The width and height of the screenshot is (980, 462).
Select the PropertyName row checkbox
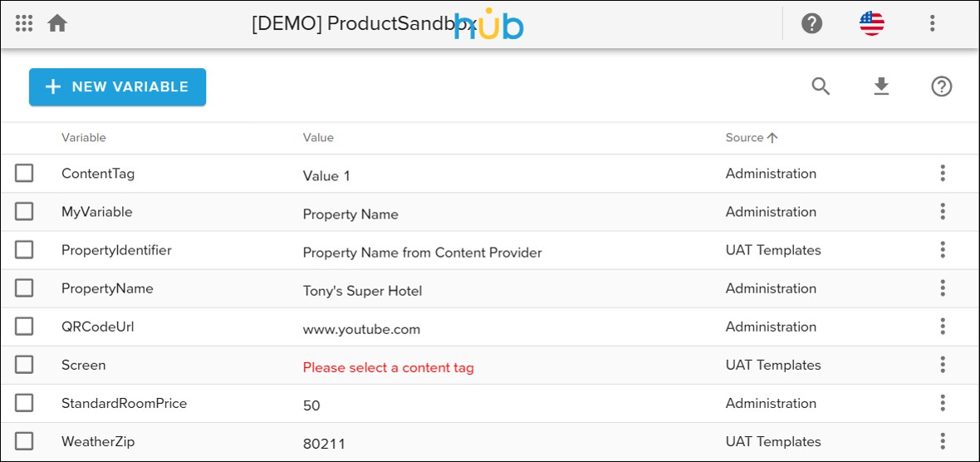(x=24, y=288)
